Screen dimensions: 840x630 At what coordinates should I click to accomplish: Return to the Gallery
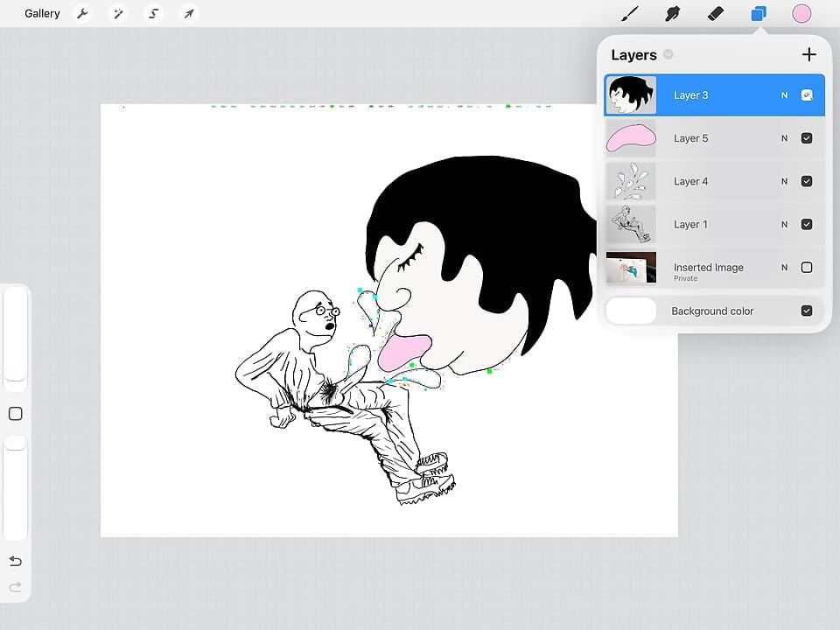pos(42,13)
